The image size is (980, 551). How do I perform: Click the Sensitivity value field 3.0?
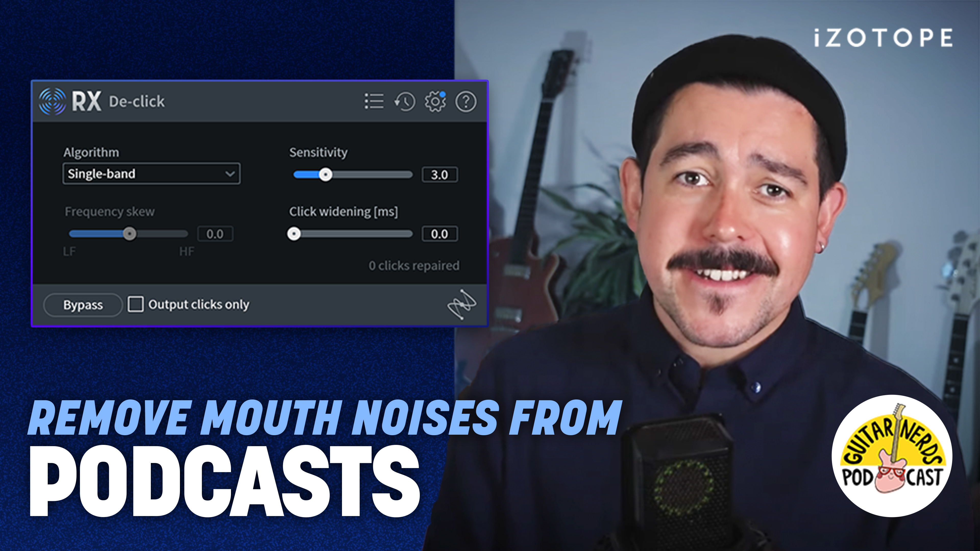pyautogui.click(x=440, y=174)
